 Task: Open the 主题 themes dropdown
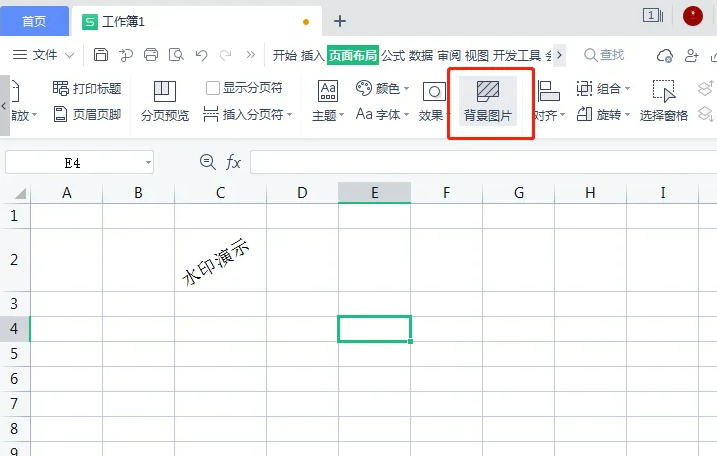(328, 102)
